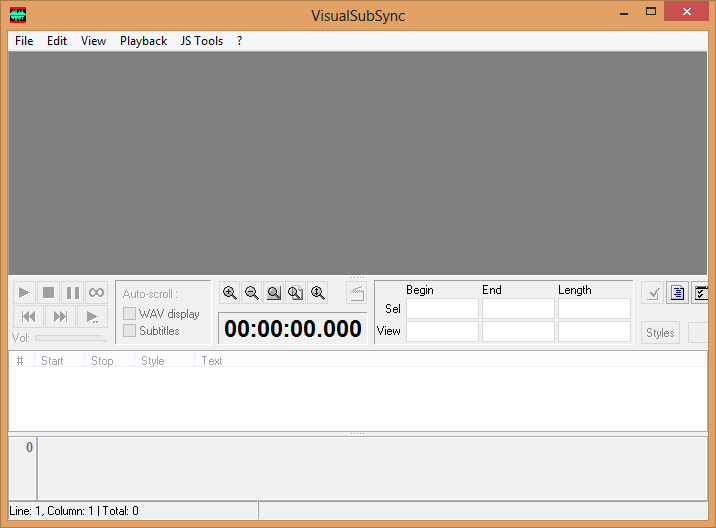
Task: Open the ? help menu
Action: point(239,41)
